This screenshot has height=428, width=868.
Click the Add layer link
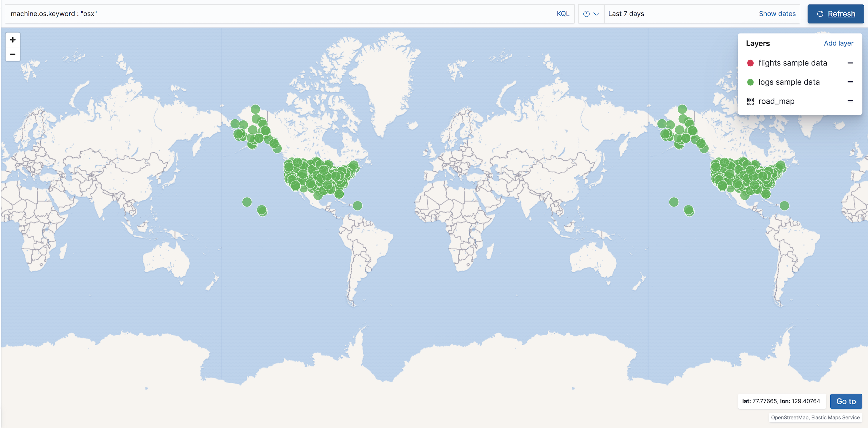[839, 43]
